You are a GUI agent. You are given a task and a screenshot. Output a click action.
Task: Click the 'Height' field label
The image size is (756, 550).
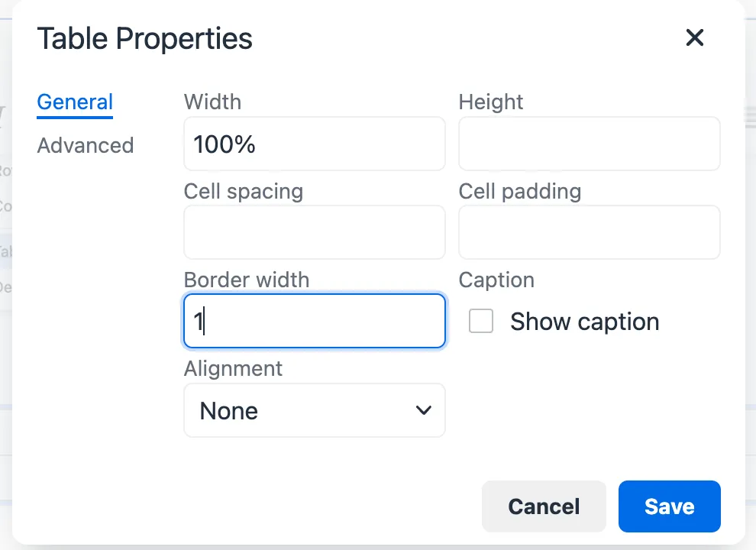coord(491,102)
